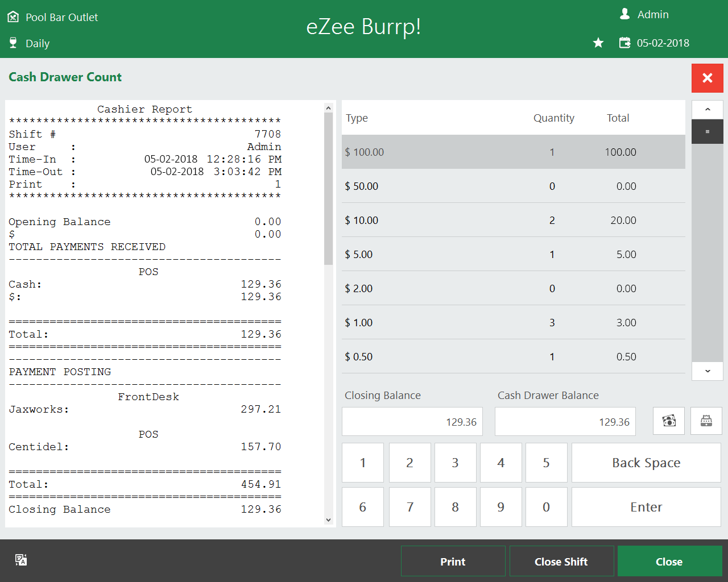Select the Pool Bar Outlet icon
The height and width of the screenshot is (582, 728).
pos(14,16)
